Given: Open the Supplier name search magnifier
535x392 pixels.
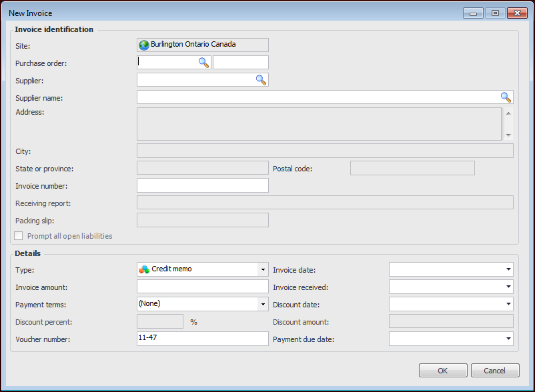Looking at the screenshot, I should point(506,97).
